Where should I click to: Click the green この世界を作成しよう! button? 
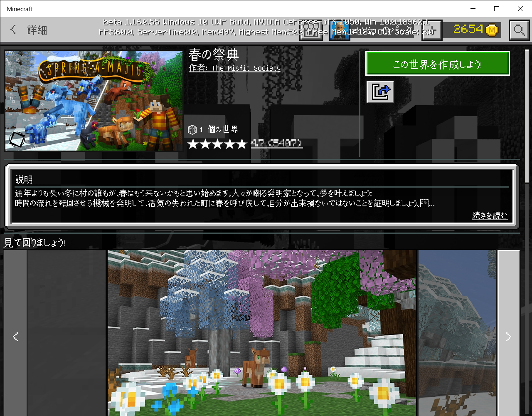click(x=438, y=64)
